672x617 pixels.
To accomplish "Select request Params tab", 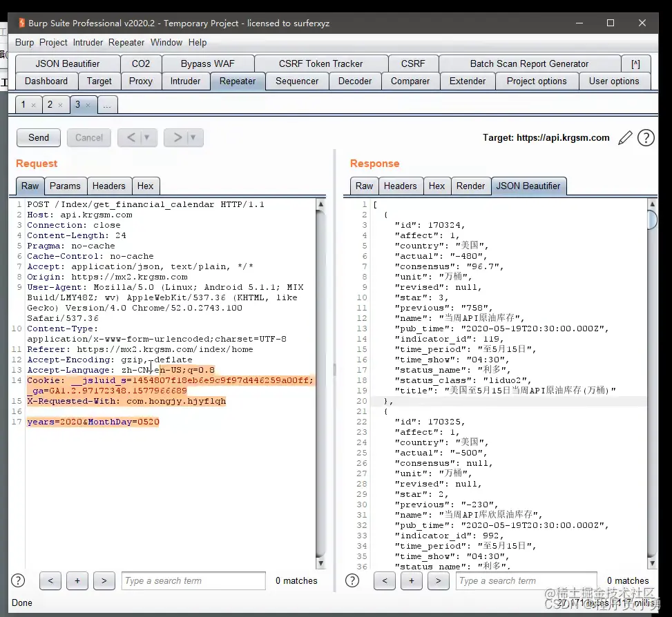I will click(65, 186).
